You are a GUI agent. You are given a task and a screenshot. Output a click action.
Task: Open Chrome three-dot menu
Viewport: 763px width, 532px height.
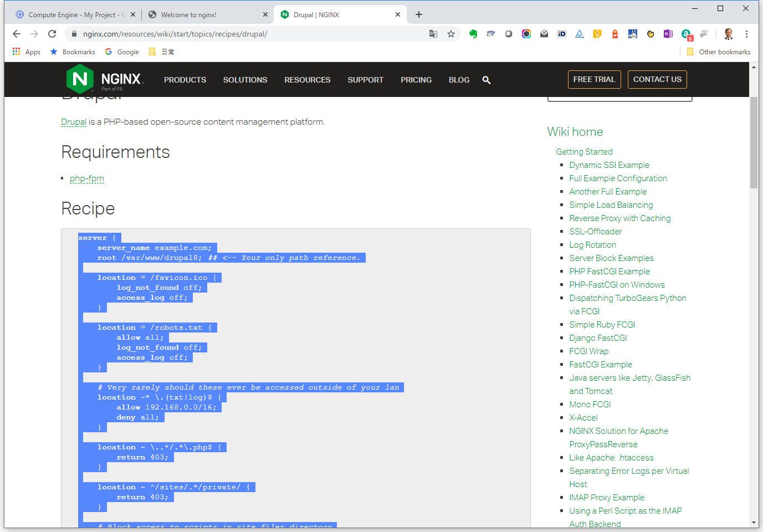coord(746,34)
